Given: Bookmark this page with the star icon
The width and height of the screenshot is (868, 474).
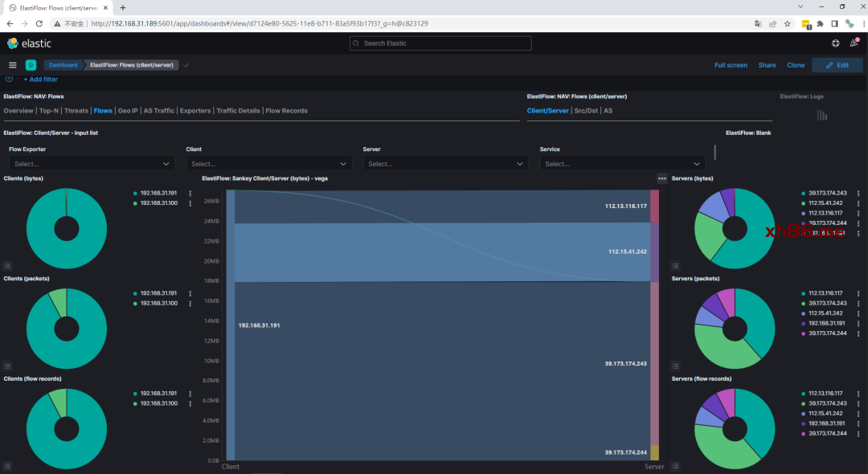Looking at the screenshot, I should click(787, 23).
